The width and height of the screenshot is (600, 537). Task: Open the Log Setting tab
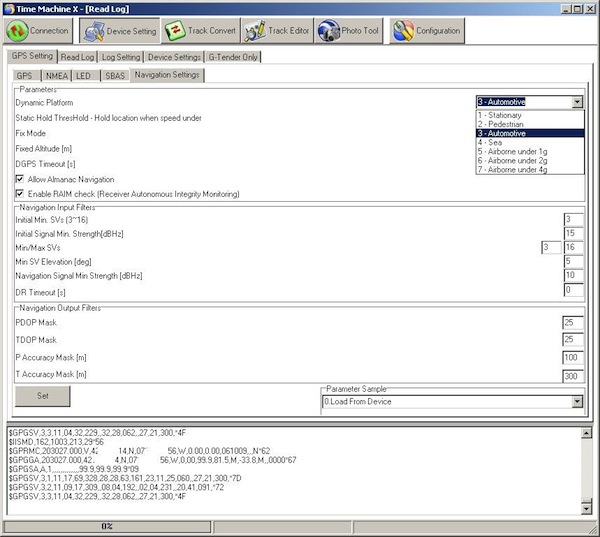pos(121,57)
